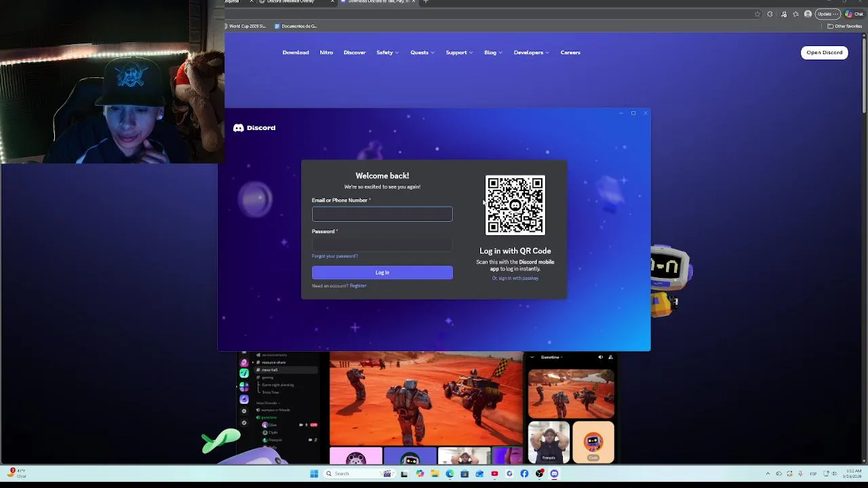This screenshot has height=488, width=868.
Task: Bookmark this page with the star icon
Action: point(757,14)
